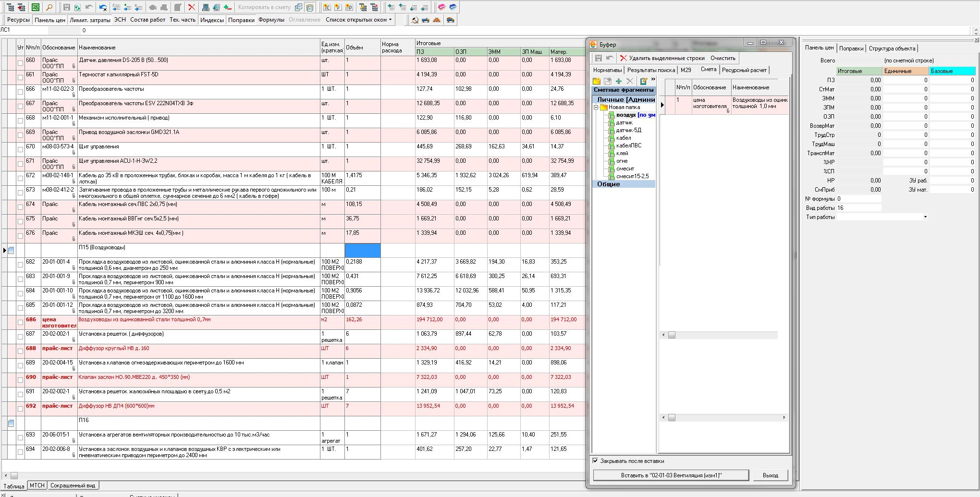This screenshot has height=497, width=980.
Task: Click the 'Ресурсы' toolbar button
Action: [18, 20]
